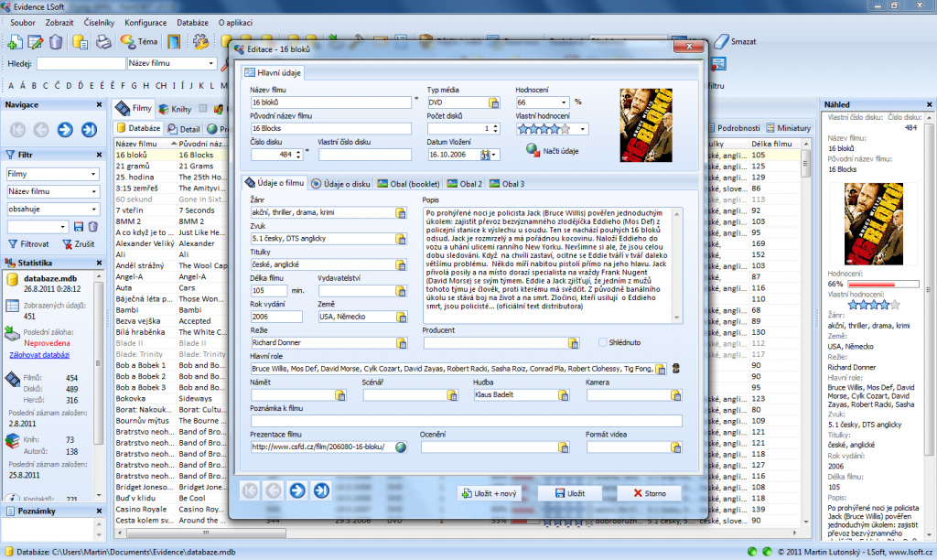This screenshot has width=937, height=560.
Task: Click the Načti údaje globe icon
Action: (533, 150)
